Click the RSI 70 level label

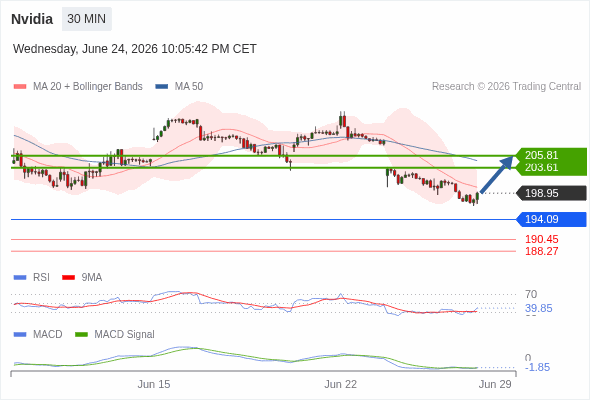531,294
